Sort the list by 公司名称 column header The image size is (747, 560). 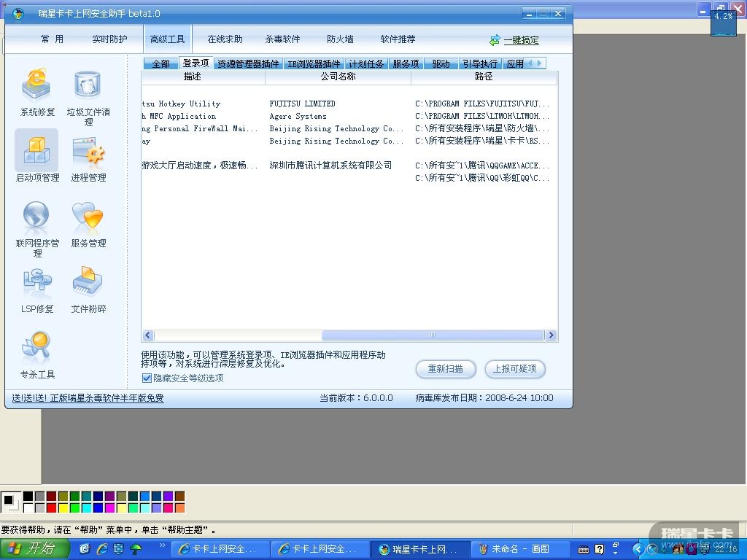coord(338,77)
